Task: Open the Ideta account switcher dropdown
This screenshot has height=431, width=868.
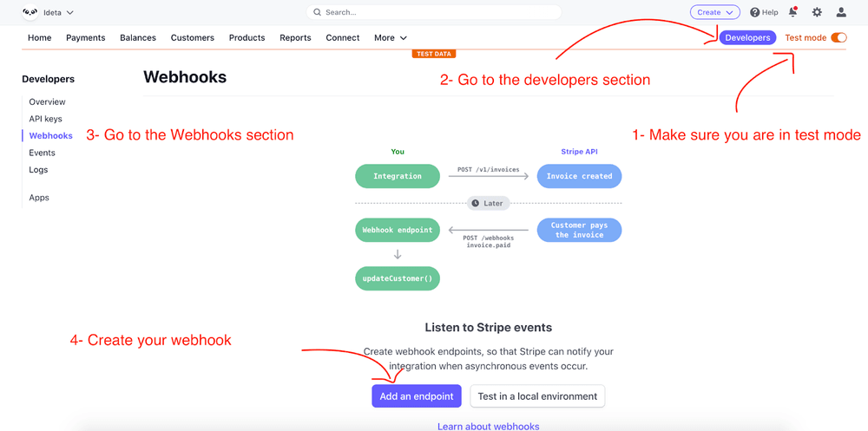Action: [58, 12]
